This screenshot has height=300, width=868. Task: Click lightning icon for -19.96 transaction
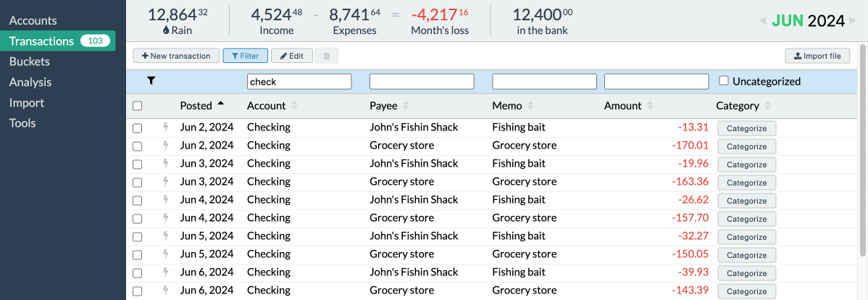165,164
